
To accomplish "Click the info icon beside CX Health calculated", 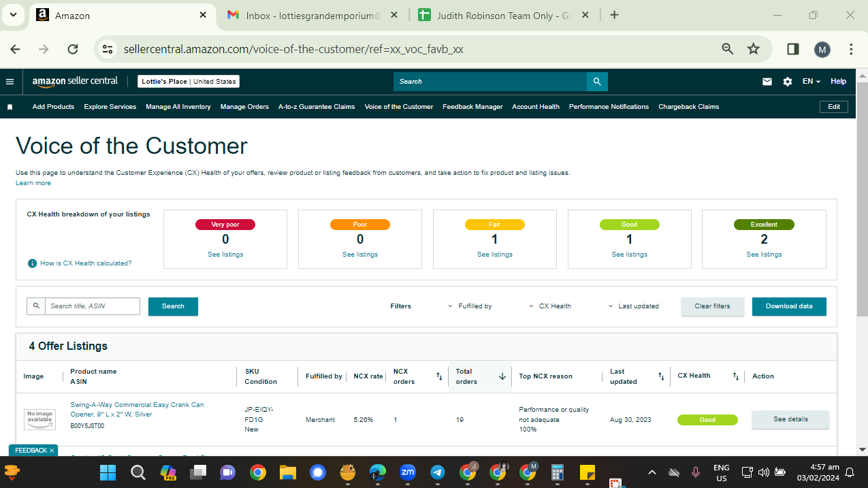I will tap(32, 263).
